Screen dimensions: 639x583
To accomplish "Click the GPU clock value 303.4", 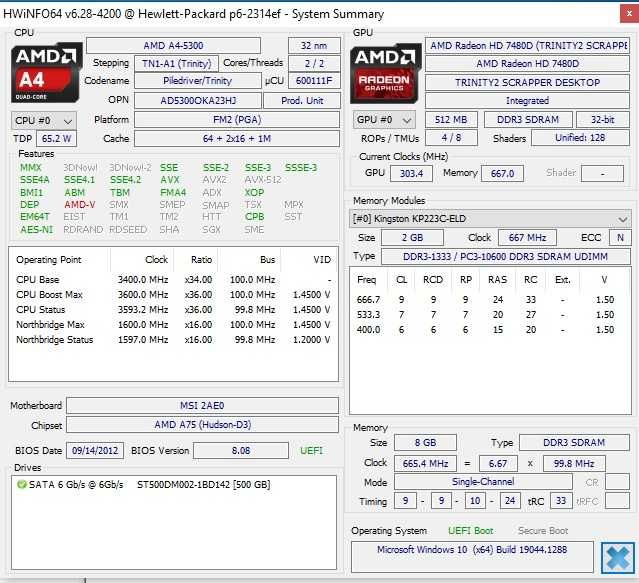I will click(x=411, y=174).
